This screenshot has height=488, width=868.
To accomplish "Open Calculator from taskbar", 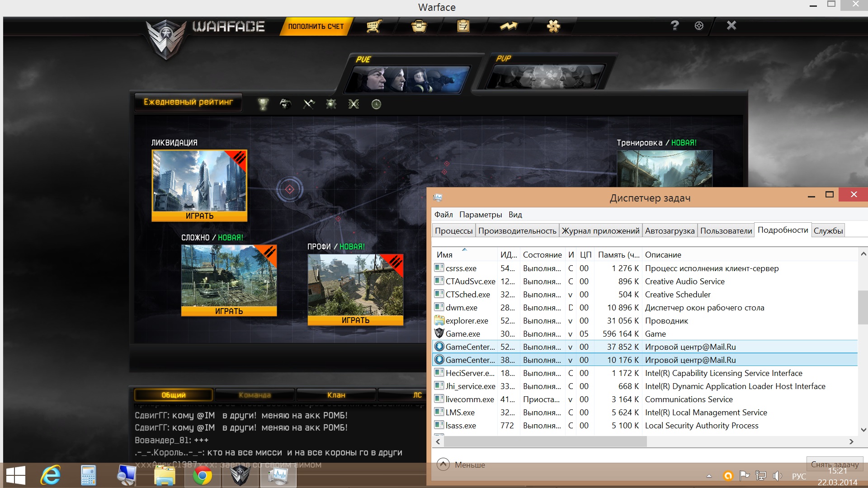I will point(88,475).
